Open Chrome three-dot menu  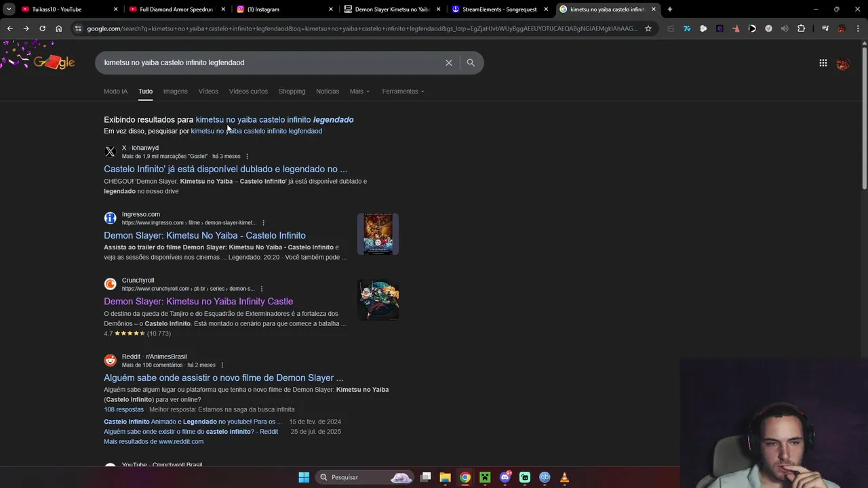point(858,28)
